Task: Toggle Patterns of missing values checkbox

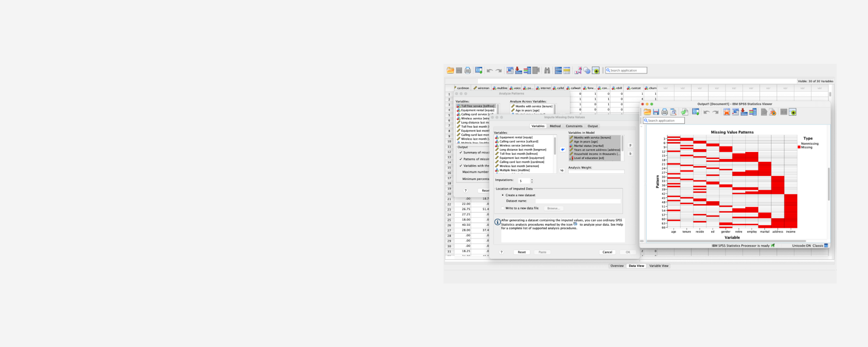Action: coord(461,159)
